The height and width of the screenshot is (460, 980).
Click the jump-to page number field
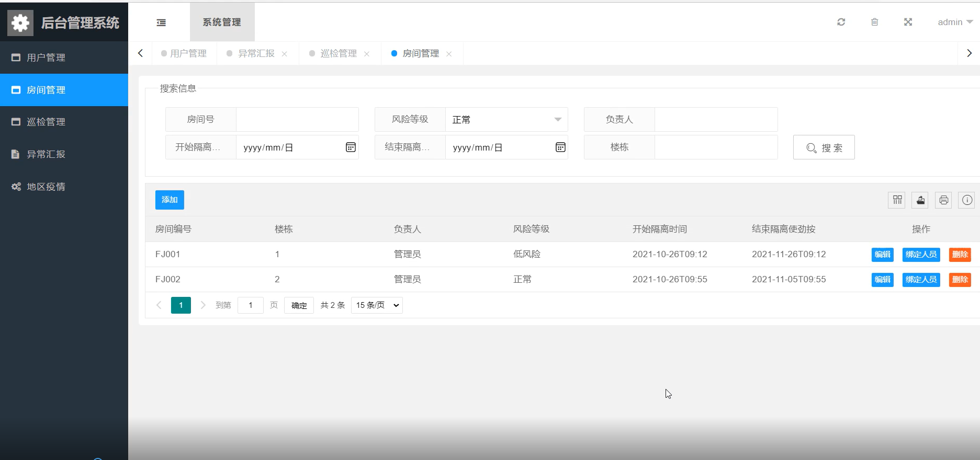[251, 305]
